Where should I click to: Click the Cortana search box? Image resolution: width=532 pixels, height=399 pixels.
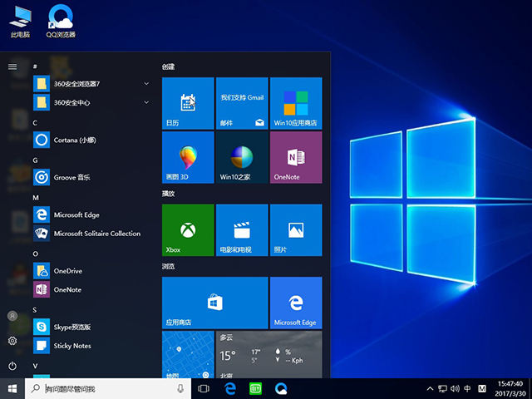click(108, 388)
